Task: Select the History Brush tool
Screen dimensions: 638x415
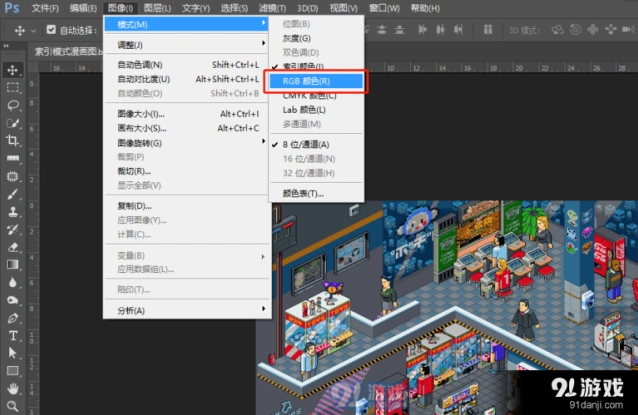Action: (x=13, y=229)
